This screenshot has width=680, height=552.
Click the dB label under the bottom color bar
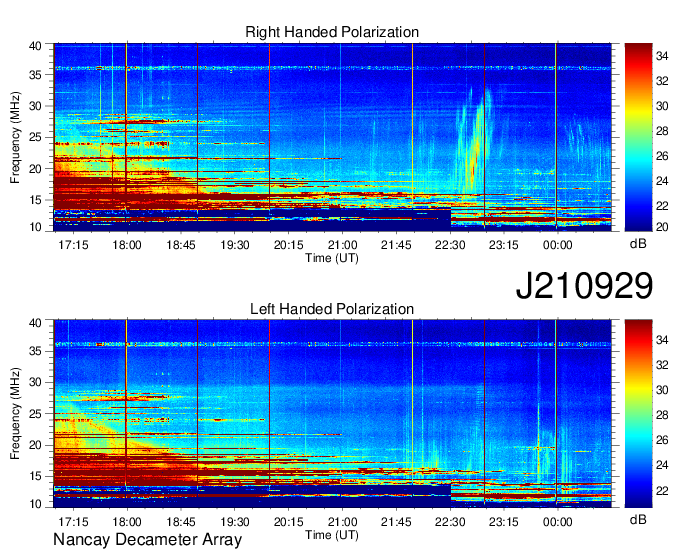tap(638, 519)
